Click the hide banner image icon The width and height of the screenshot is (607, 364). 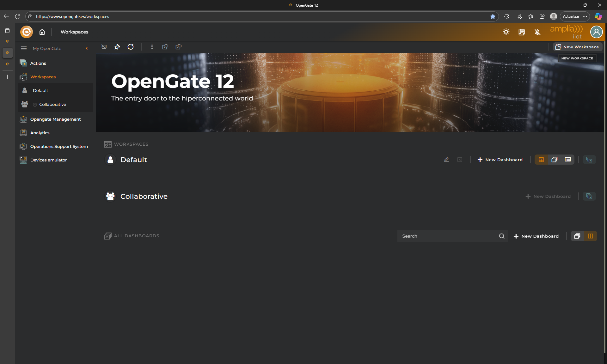(104, 47)
